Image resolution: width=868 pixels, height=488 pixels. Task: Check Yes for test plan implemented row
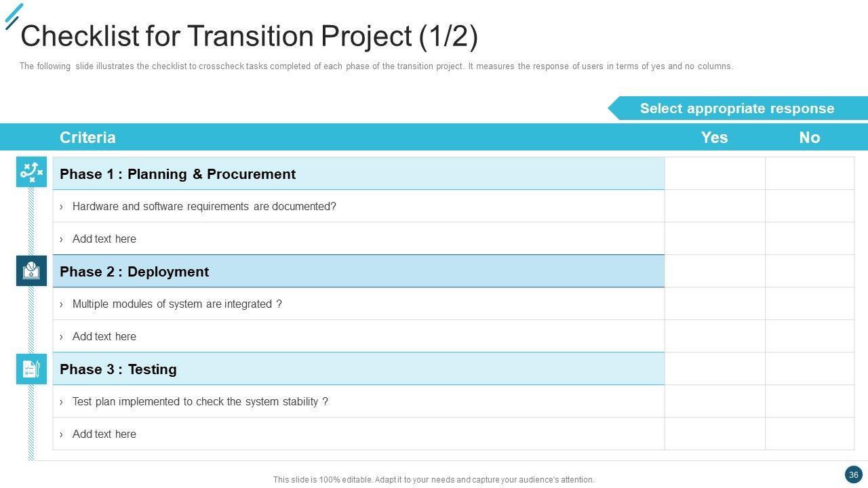[715, 401]
